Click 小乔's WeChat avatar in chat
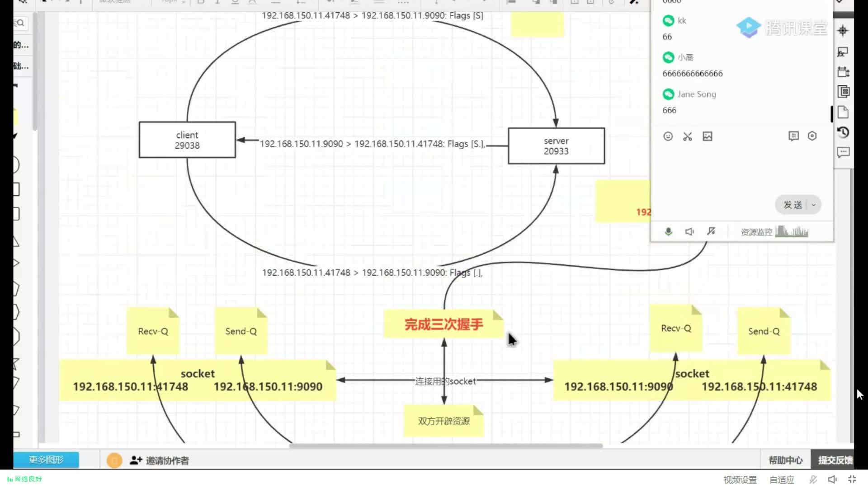The image size is (868, 488). pyautogui.click(x=668, y=57)
